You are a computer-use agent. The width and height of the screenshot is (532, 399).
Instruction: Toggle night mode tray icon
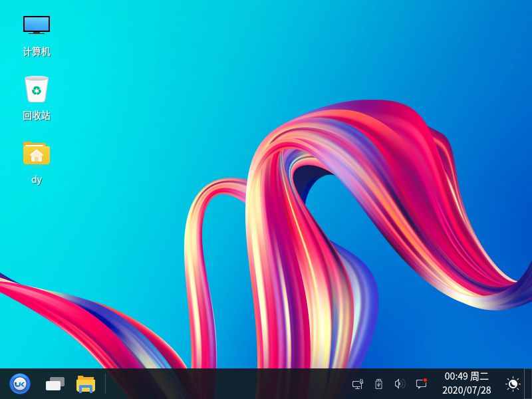(x=513, y=384)
